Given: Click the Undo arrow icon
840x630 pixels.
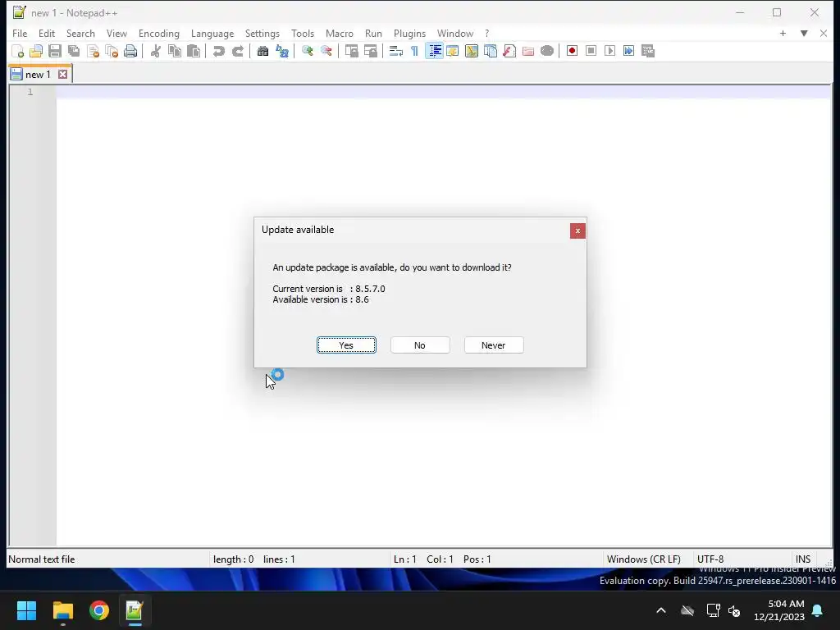Looking at the screenshot, I should pos(218,51).
